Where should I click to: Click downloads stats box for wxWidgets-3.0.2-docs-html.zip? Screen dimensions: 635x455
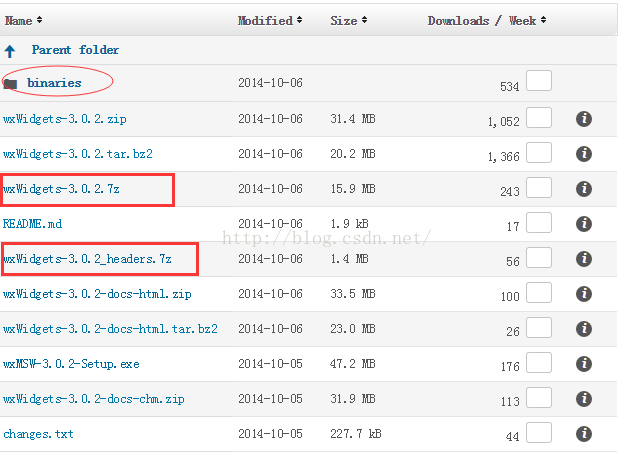pos(539,293)
